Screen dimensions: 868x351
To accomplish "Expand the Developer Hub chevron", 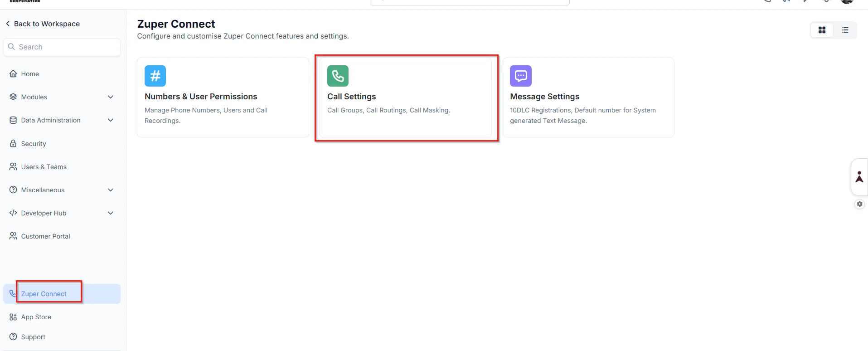I will (110, 213).
